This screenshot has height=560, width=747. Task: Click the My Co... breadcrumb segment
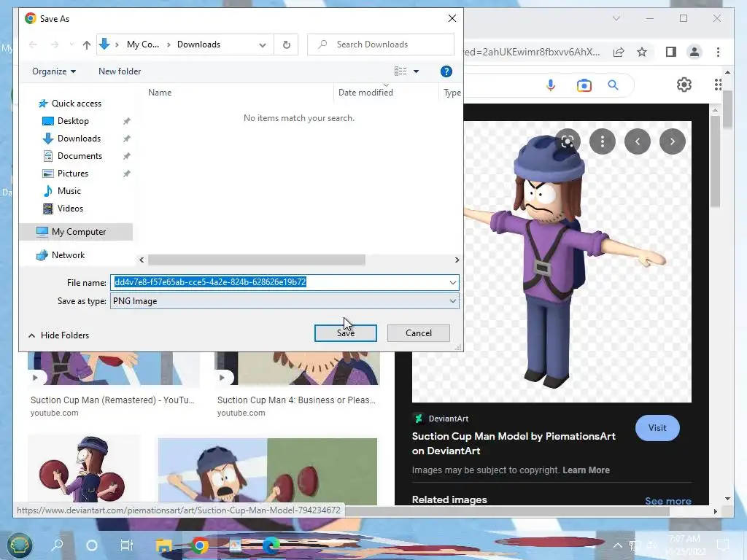click(143, 44)
